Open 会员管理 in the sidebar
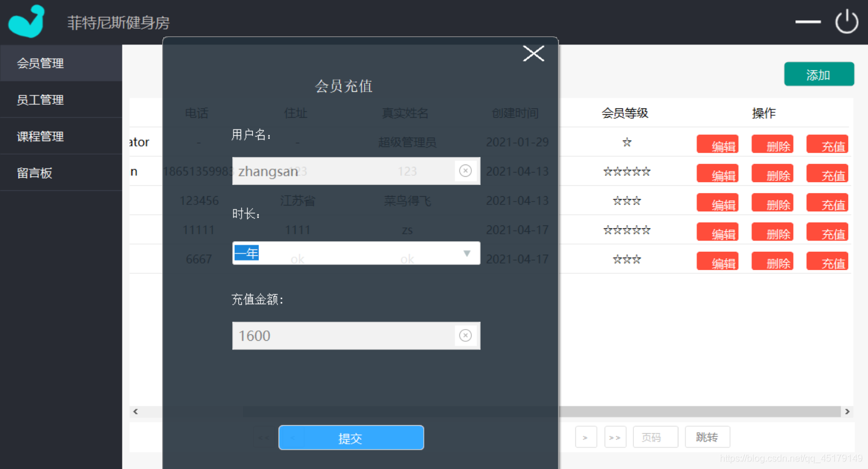 click(61, 63)
